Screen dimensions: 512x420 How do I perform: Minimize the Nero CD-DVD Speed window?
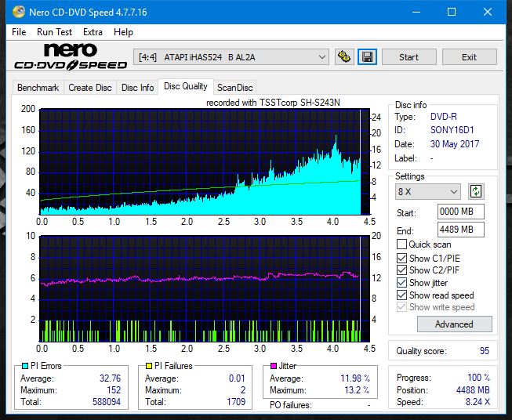416,12
